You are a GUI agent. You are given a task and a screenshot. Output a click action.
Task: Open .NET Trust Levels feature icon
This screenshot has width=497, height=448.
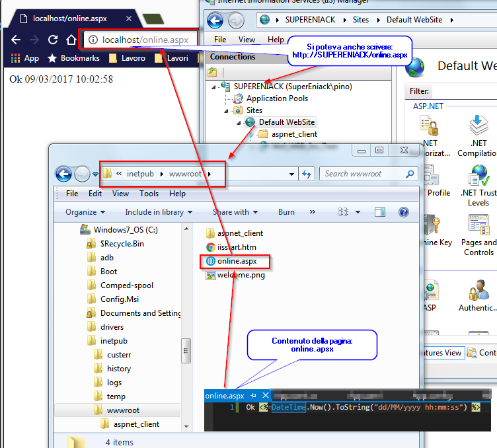[478, 186]
